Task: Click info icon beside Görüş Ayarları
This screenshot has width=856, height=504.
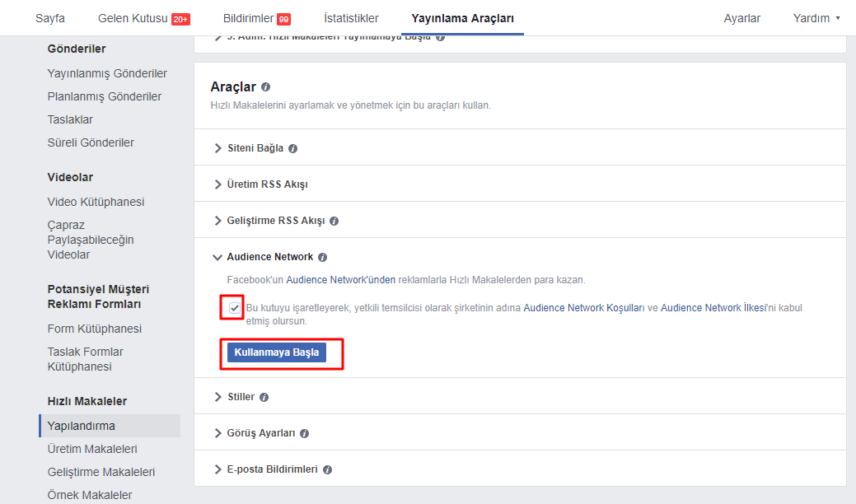Action: click(x=304, y=434)
